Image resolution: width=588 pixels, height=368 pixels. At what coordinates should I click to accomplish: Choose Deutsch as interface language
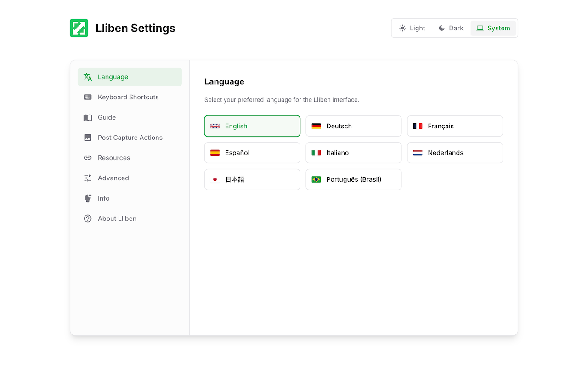[x=353, y=126]
